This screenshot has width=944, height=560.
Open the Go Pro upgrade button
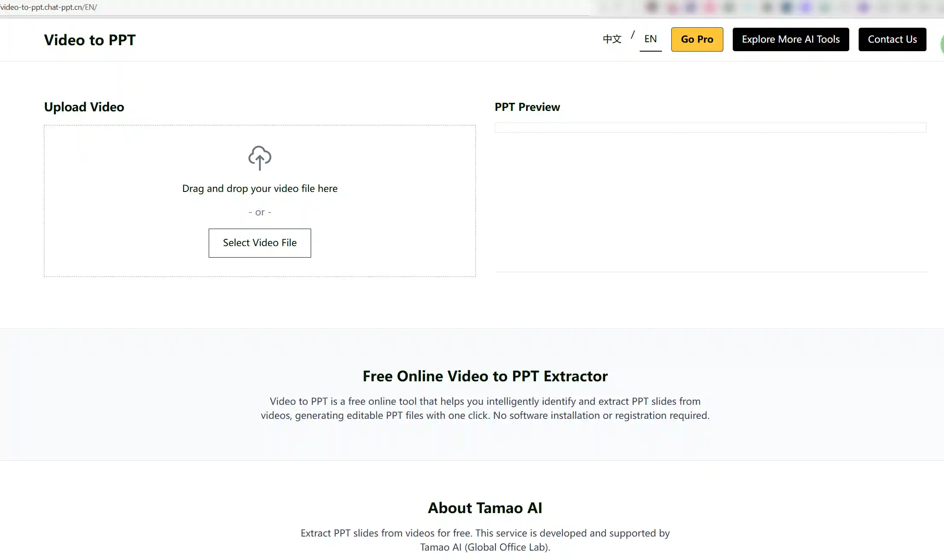click(697, 39)
